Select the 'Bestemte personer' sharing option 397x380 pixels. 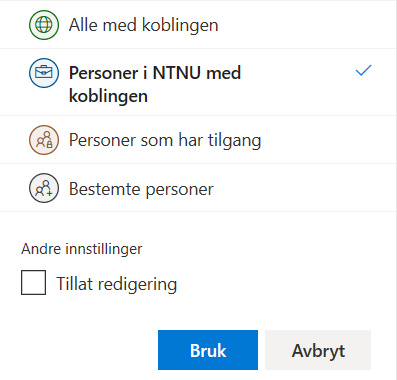click(x=198, y=188)
